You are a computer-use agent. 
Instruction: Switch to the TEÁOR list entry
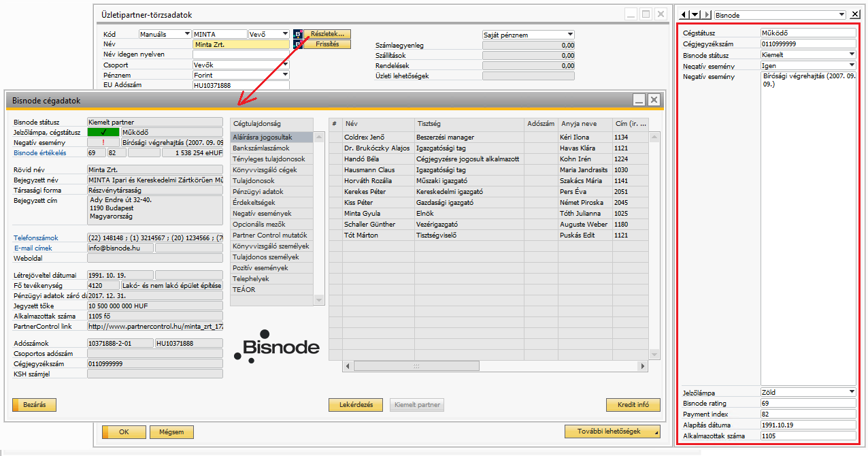(x=244, y=290)
